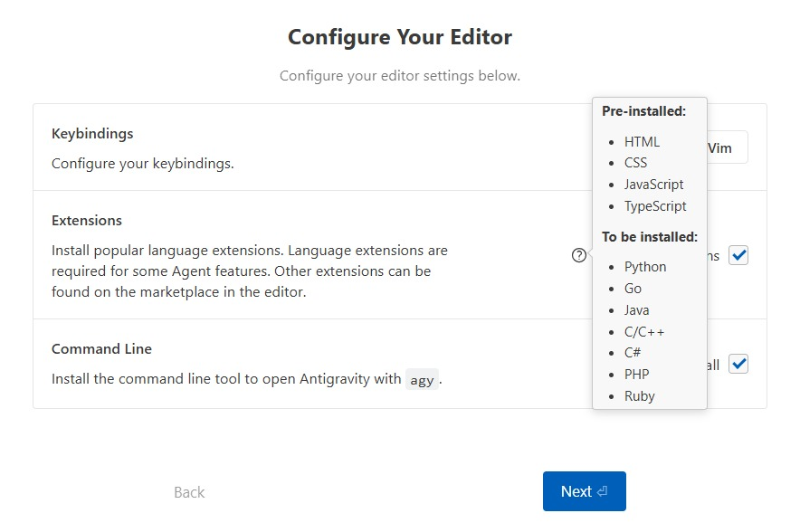Image resolution: width=800 pixels, height=532 pixels.
Task: Click PHP in the to-be-installed list
Action: [x=636, y=375]
